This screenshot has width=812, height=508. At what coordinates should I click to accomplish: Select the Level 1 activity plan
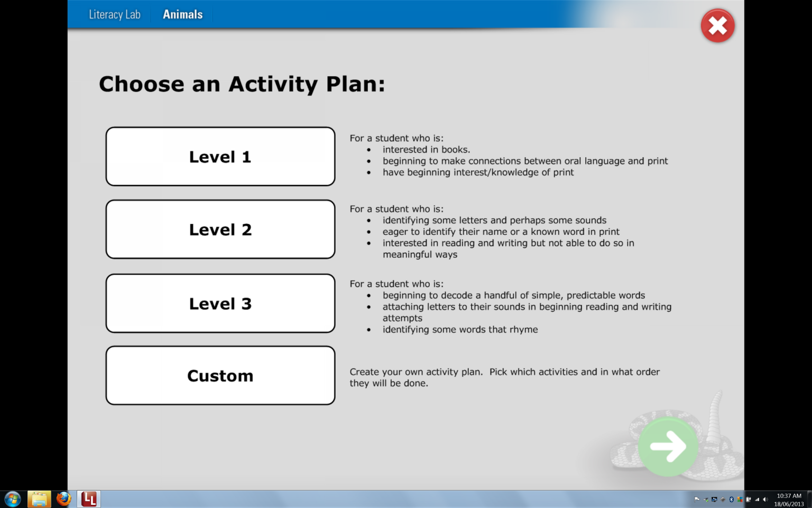coord(220,156)
